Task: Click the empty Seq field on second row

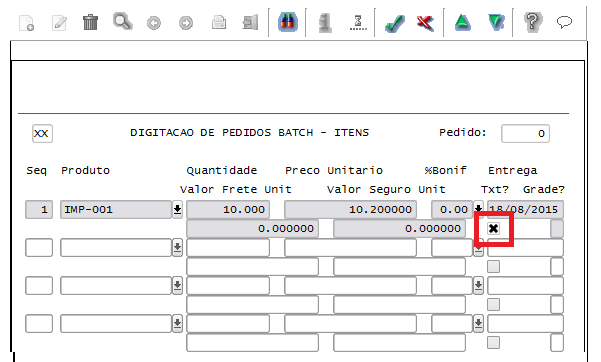Action: click(39, 248)
